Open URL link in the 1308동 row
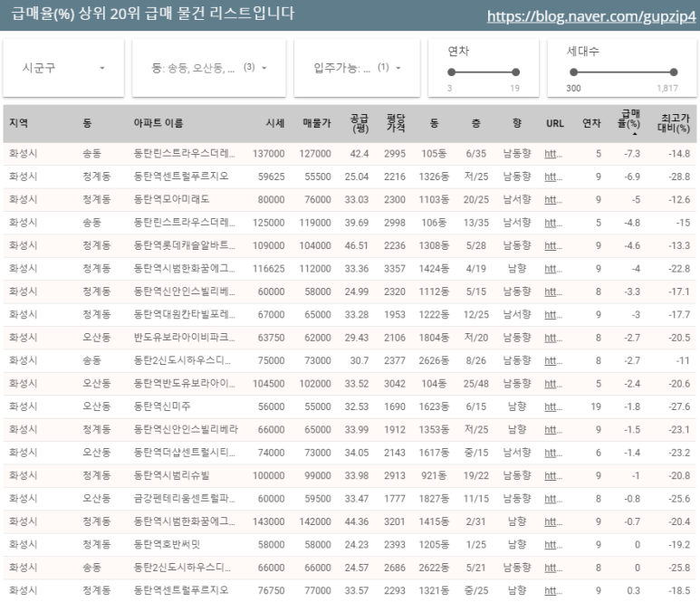 click(553, 246)
